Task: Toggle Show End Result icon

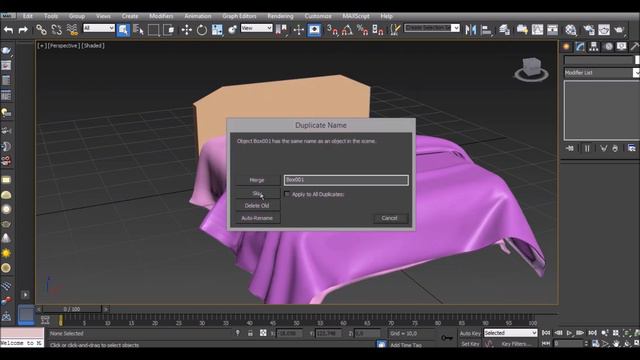Action: [x=587, y=149]
